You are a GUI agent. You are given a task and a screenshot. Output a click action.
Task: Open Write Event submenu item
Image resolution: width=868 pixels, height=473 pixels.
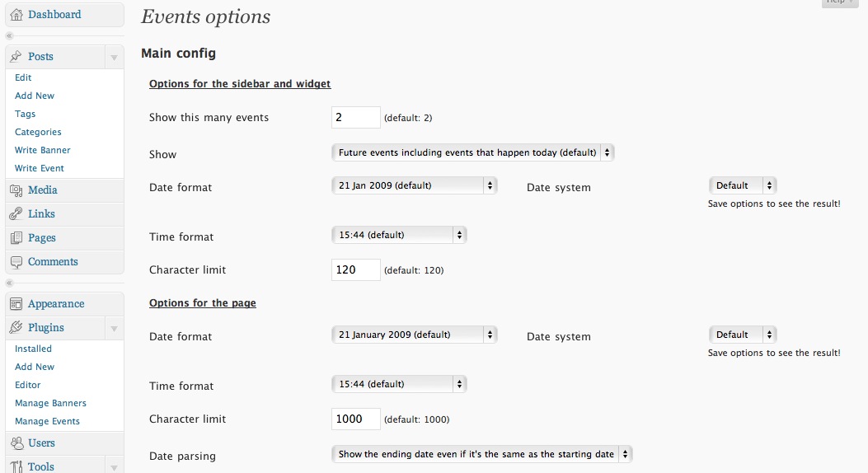tap(40, 168)
